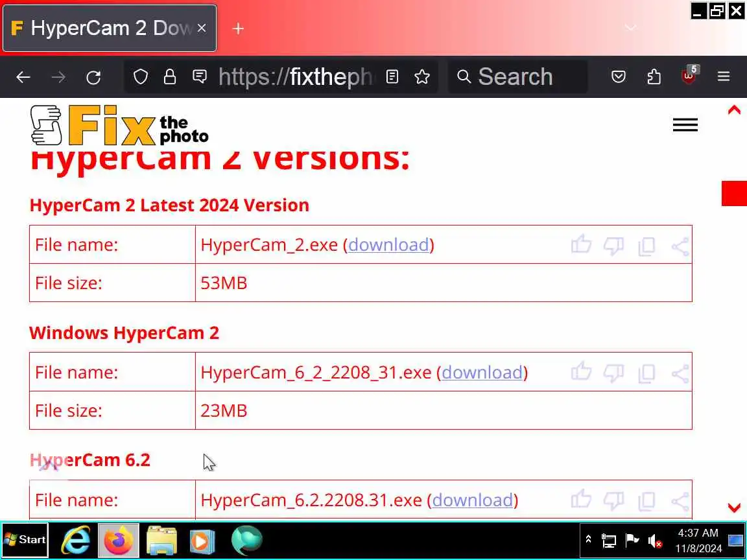Download HyperCam_6.2.2208.31.exe
Screen dimensions: 747x560
[x=473, y=500]
